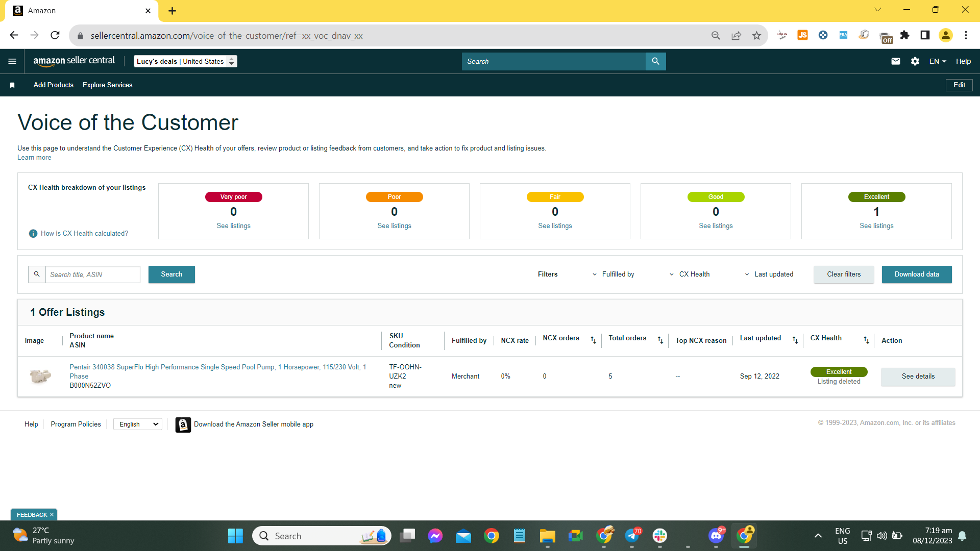Expand the Fulfilled by filter
980x551 pixels.
613,274
